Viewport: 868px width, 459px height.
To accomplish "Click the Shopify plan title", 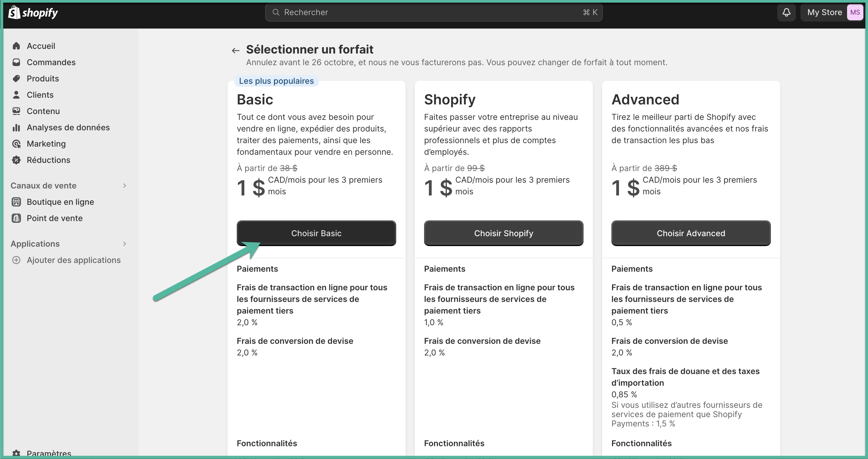I will (x=449, y=99).
